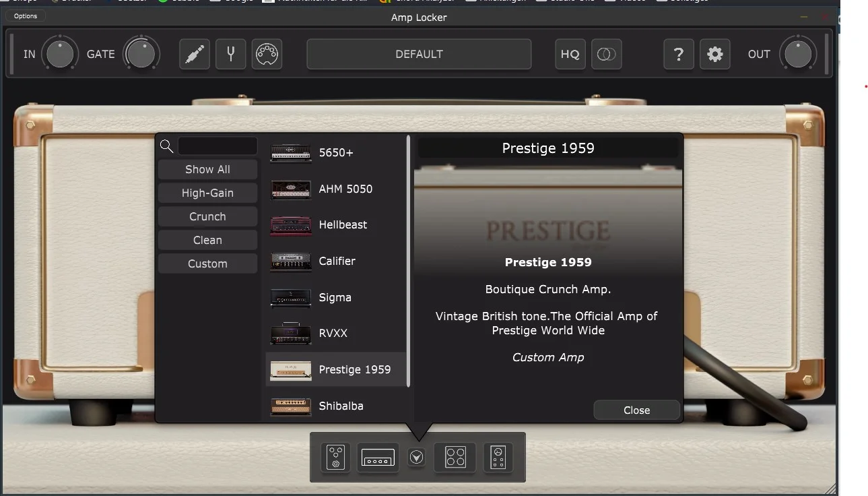Click the Hellbeast amp thumbnail
This screenshot has width=868, height=496.
pyautogui.click(x=291, y=225)
